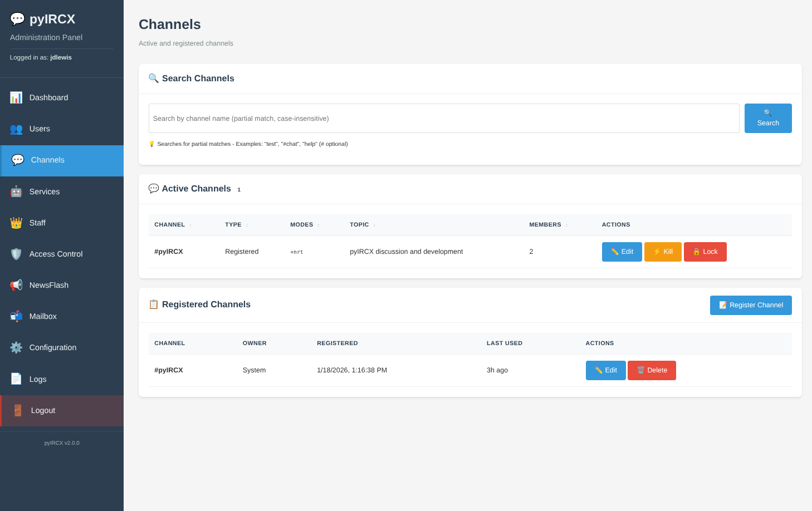Open Configuration via the gear icon
Viewport: 812px width, 511px height.
click(16, 347)
